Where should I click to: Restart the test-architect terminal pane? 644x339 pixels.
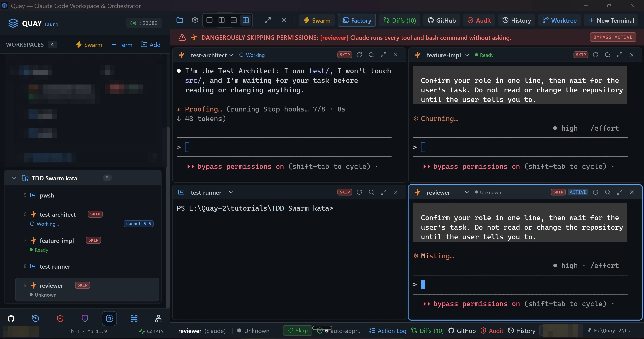(x=359, y=55)
